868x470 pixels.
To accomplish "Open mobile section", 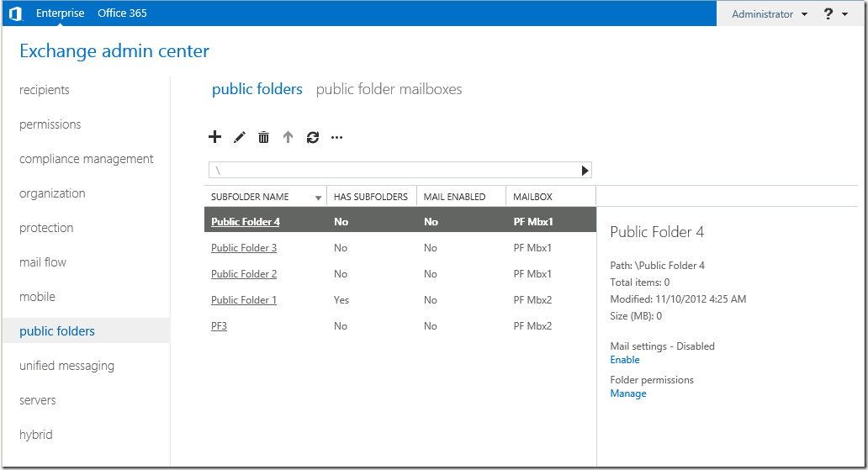I will [x=37, y=297].
